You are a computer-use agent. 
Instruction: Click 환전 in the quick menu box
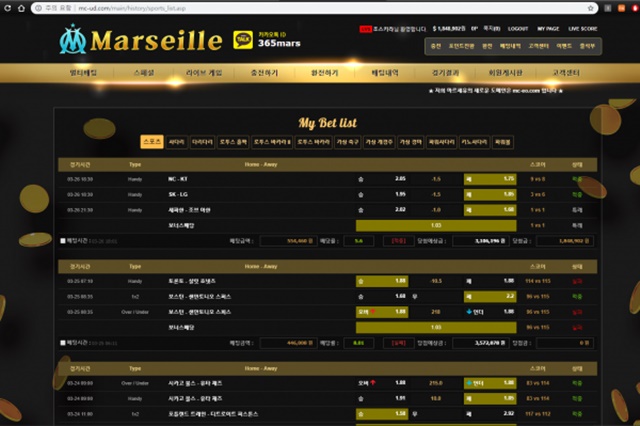487,46
